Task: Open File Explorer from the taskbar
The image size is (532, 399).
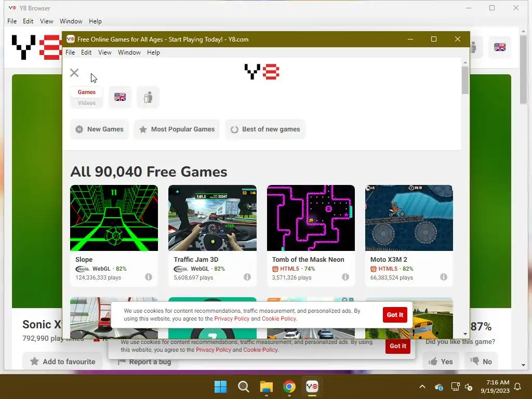Action: (x=267, y=387)
